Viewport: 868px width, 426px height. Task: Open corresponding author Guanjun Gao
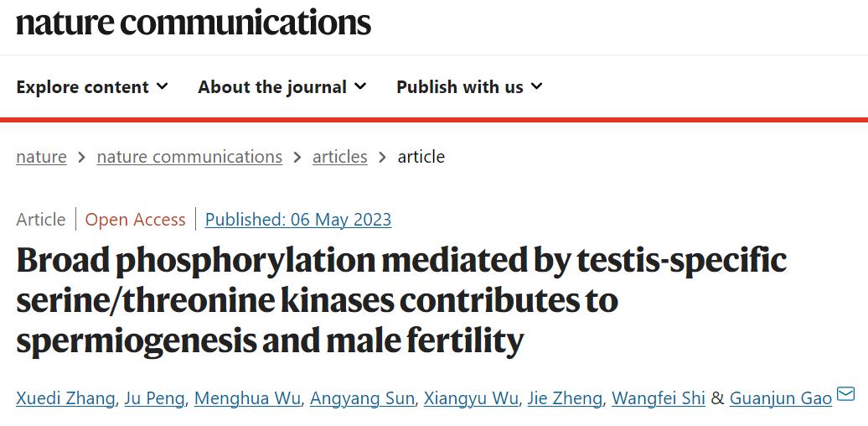coord(780,398)
